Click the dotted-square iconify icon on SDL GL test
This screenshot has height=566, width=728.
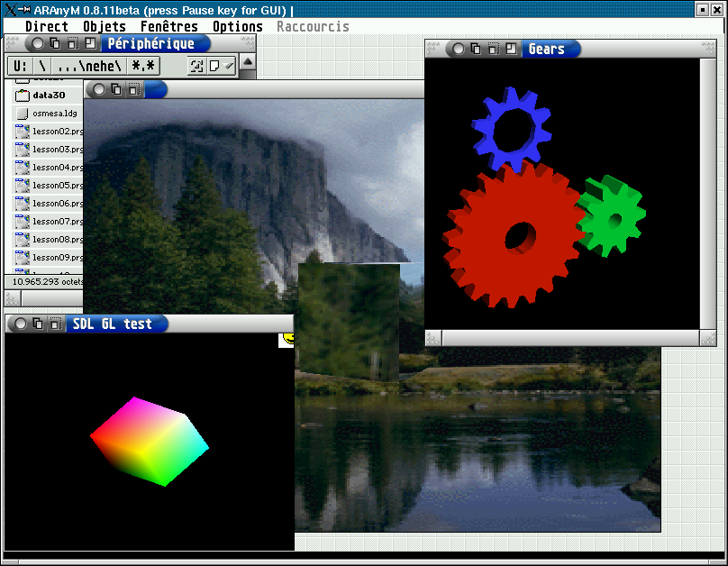[x=55, y=324]
